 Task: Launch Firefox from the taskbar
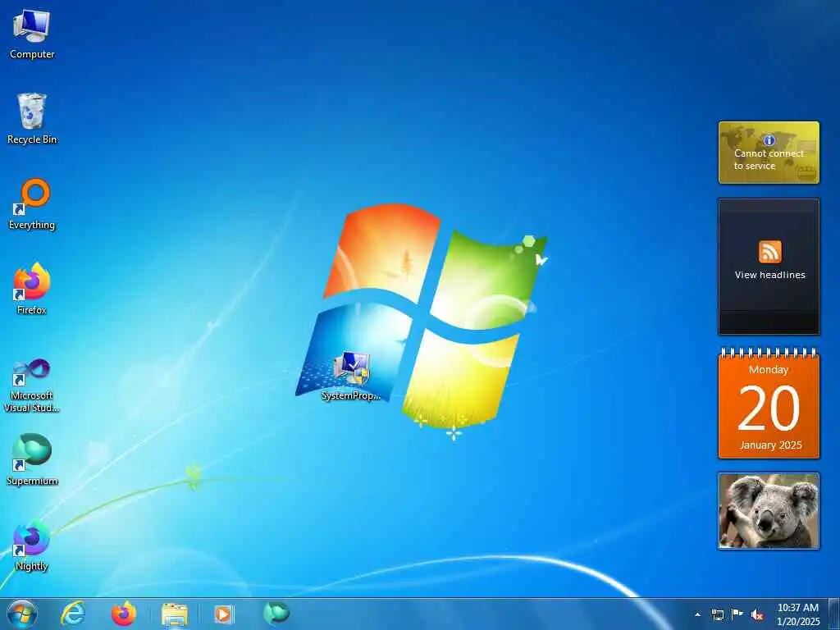click(x=124, y=614)
